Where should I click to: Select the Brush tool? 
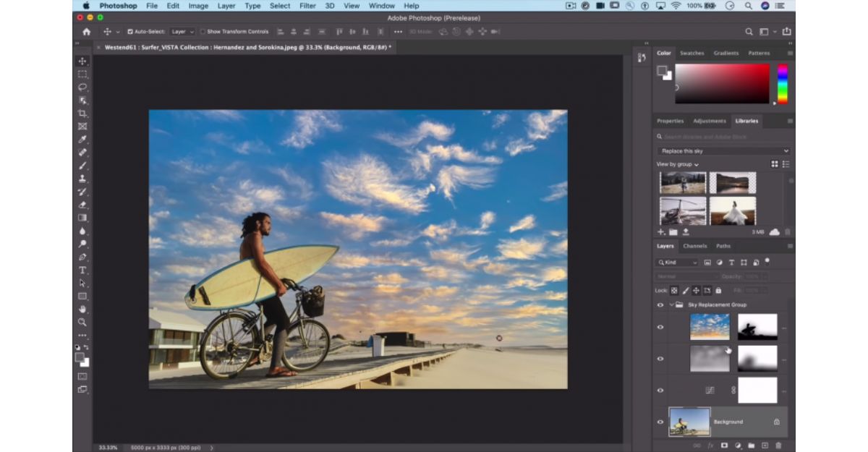point(82,166)
